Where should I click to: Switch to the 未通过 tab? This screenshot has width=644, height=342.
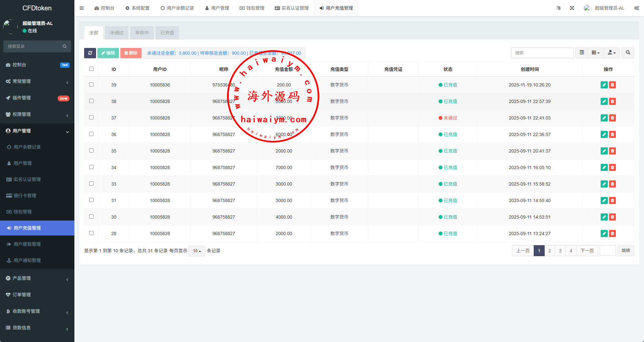(x=116, y=33)
